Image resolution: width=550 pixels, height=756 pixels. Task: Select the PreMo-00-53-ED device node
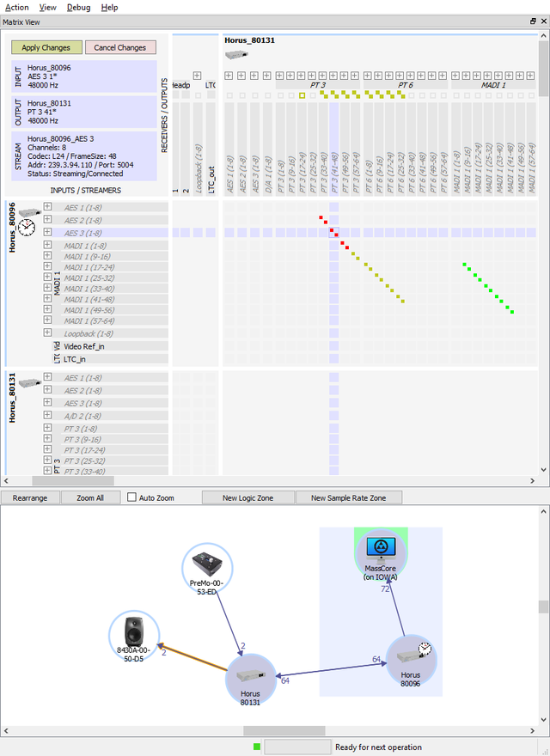pos(207,569)
